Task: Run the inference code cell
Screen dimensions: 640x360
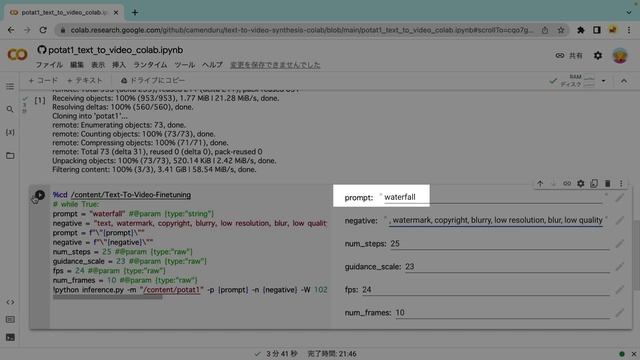Action: tap(40, 195)
